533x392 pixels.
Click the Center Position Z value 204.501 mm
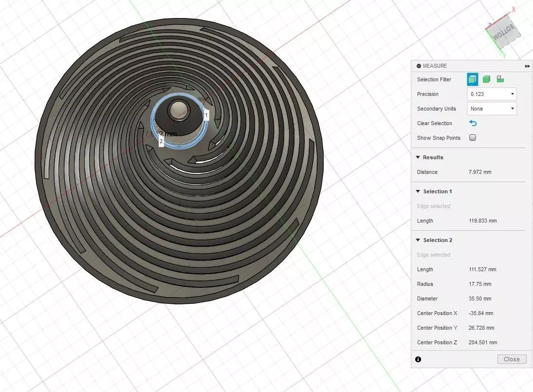(x=483, y=342)
